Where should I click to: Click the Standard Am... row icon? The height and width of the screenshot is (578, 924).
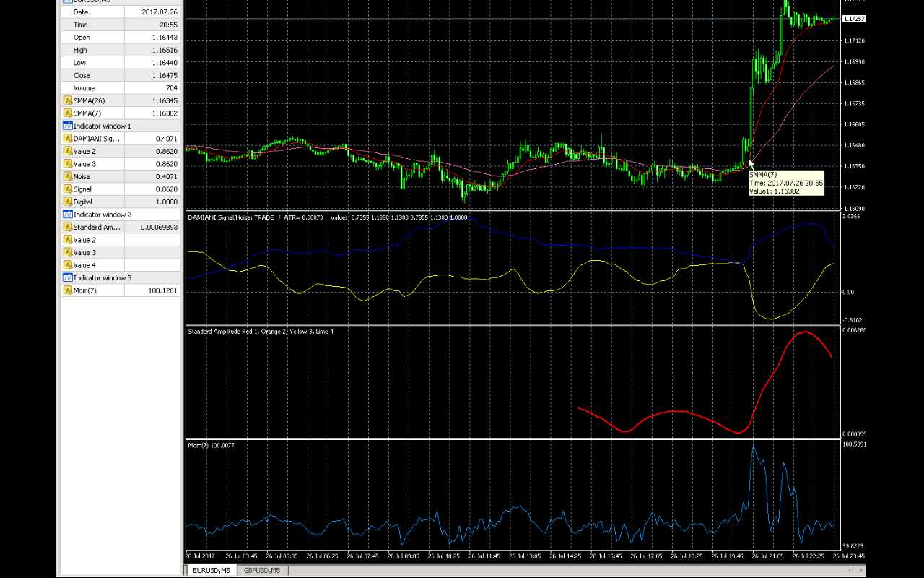tap(68, 227)
